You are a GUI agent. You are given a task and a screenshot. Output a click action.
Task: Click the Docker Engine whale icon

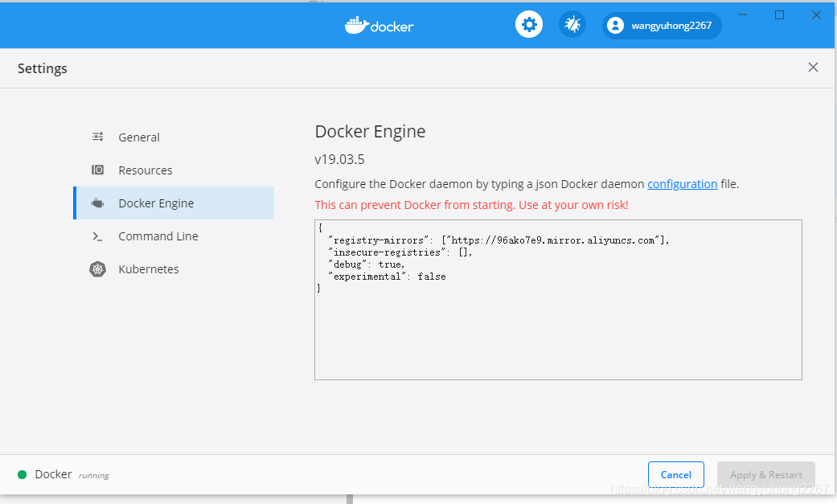(x=97, y=203)
